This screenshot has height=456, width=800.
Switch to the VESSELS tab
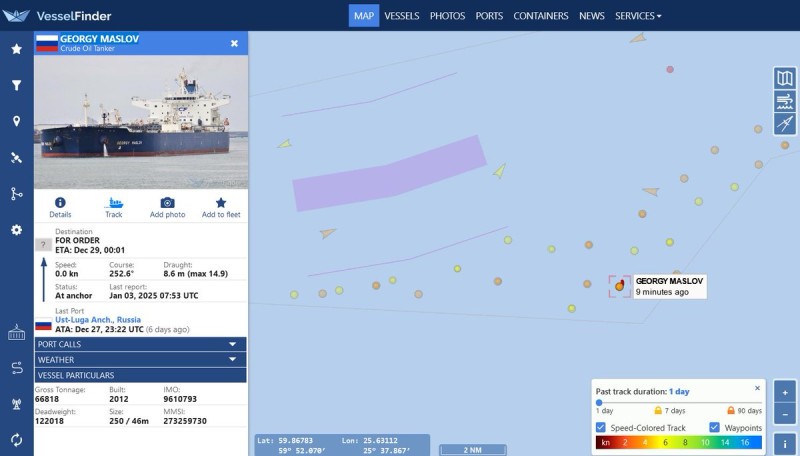click(402, 16)
